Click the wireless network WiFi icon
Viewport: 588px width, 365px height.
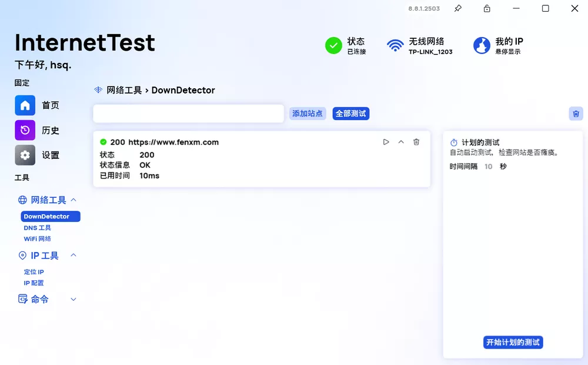[395, 45]
